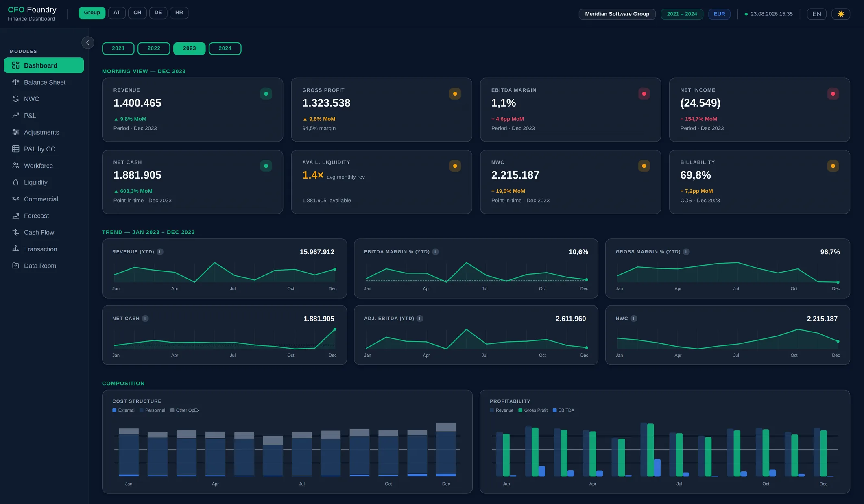Image resolution: width=864 pixels, height=504 pixels.
Task: Select the 2023 year tab
Action: [189, 48]
